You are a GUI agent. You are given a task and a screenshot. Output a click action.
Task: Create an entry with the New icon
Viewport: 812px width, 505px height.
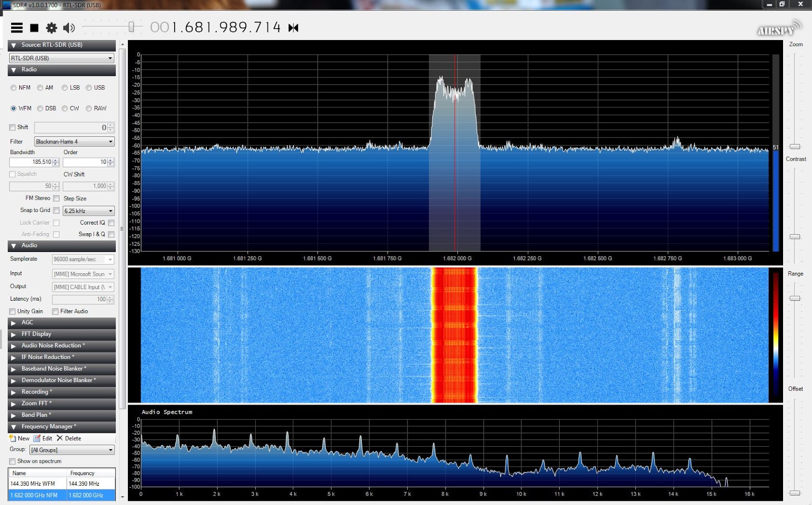coord(19,438)
